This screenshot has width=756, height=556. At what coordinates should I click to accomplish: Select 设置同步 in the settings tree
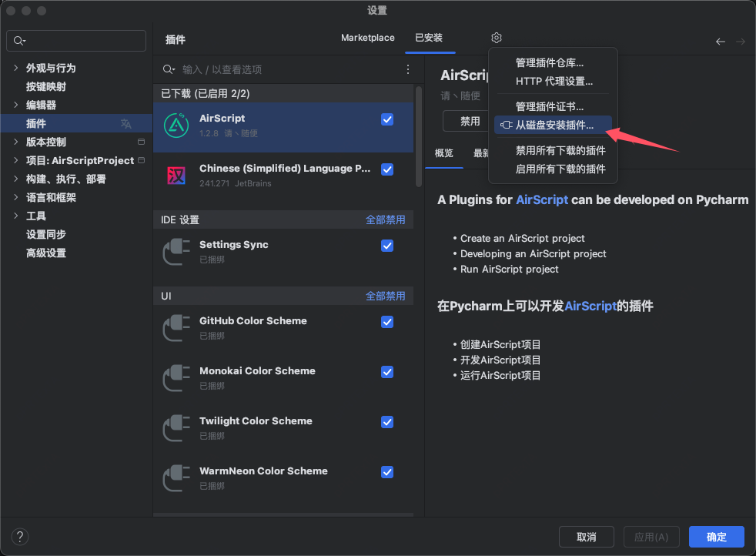click(x=45, y=234)
